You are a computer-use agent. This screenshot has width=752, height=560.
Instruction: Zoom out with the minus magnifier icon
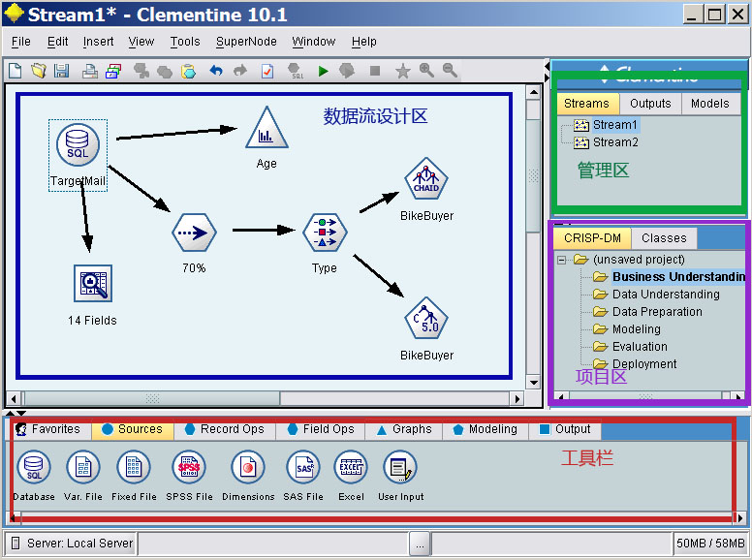pos(450,71)
